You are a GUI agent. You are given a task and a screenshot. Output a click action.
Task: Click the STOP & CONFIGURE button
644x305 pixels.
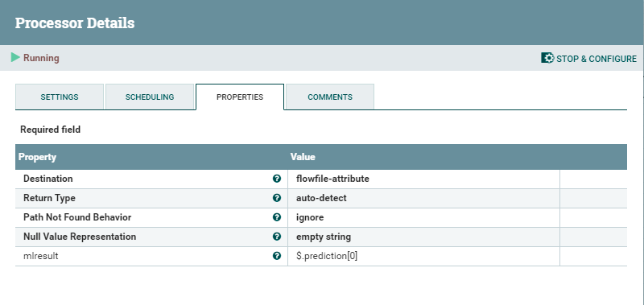pos(589,59)
